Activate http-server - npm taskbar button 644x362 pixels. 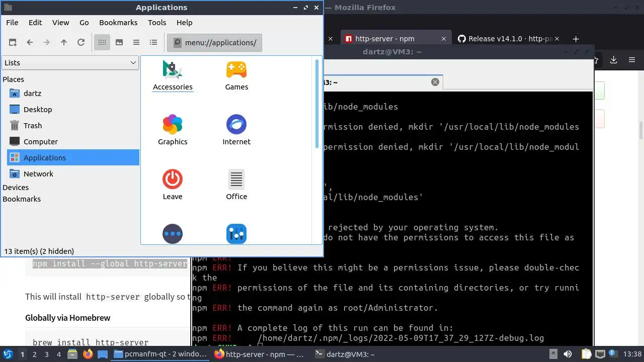tap(261, 354)
